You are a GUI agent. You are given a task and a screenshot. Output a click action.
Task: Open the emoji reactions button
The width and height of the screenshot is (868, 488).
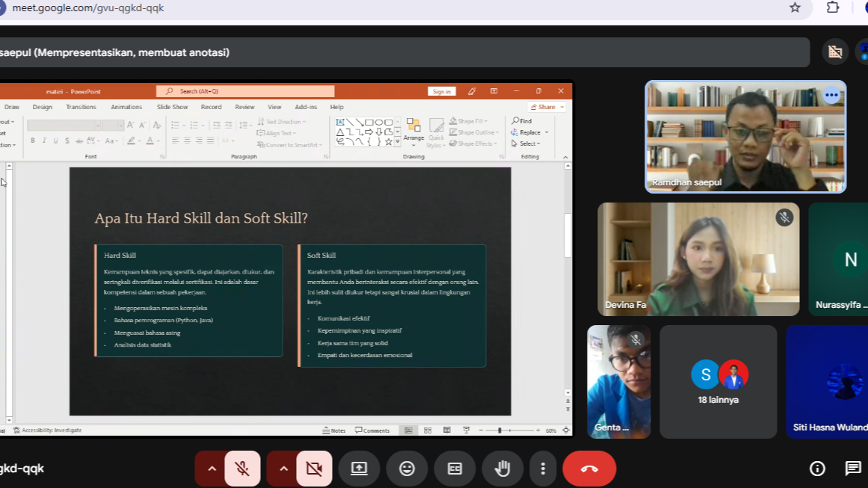407,469
